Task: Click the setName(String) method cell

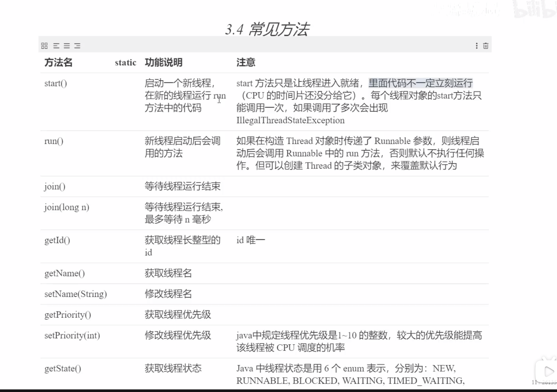Action: click(75, 294)
